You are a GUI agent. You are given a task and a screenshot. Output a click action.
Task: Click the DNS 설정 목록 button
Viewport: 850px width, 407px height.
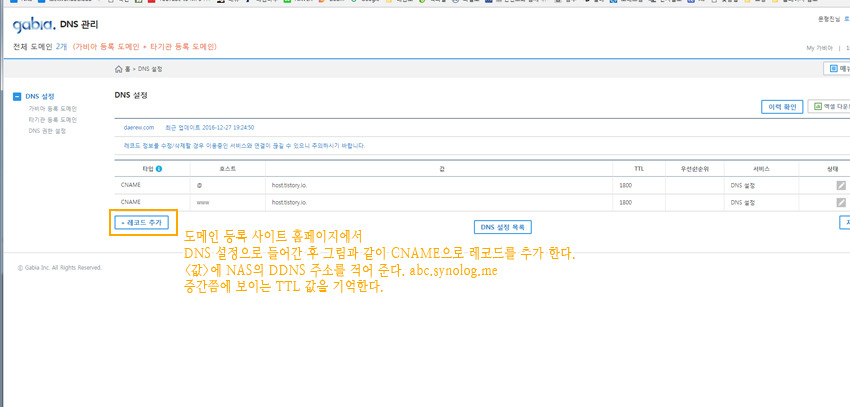pyautogui.click(x=503, y=227)
